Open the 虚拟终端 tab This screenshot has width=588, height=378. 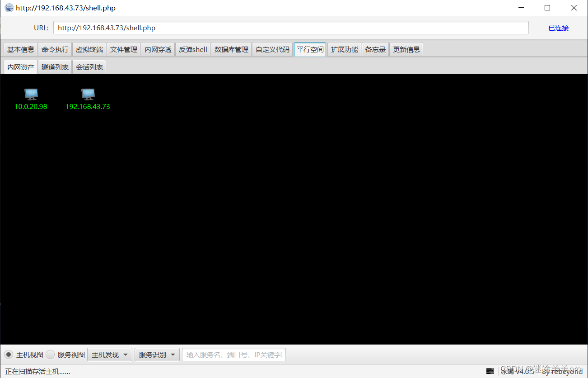tap(89, 49)
